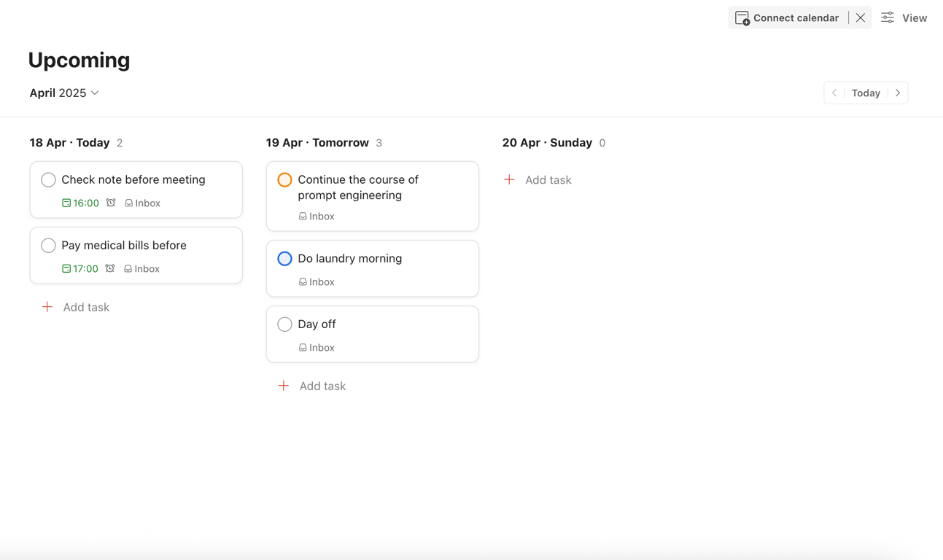The width and height of the screenshot is (943, 560).
Task: Advance to next days with right chevron
Action: pos(898,93)
